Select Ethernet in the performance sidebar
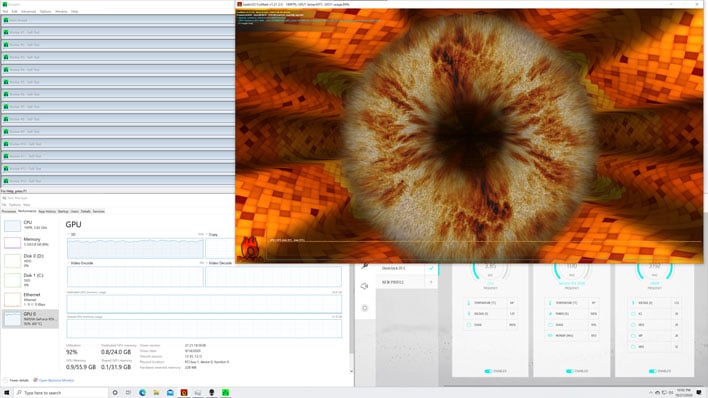Screen dimensions: 708x398 coord(30,299)
